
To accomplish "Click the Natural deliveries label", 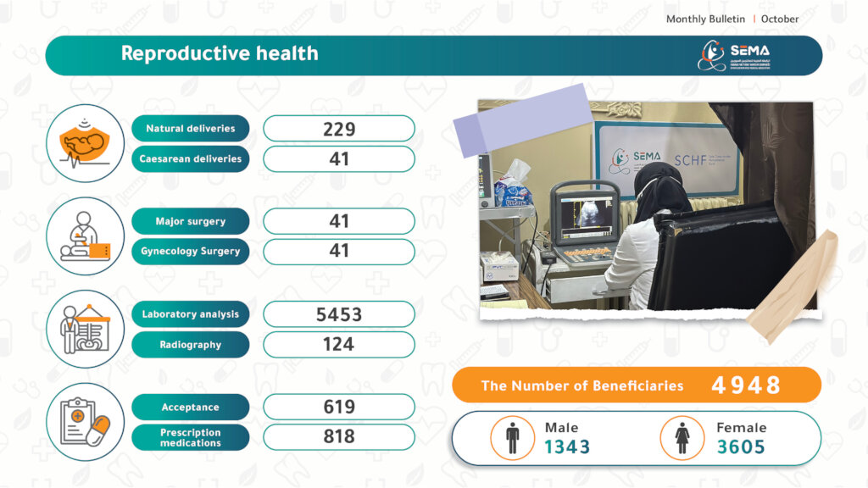I will pyautogui.click(x=191, y=129).
